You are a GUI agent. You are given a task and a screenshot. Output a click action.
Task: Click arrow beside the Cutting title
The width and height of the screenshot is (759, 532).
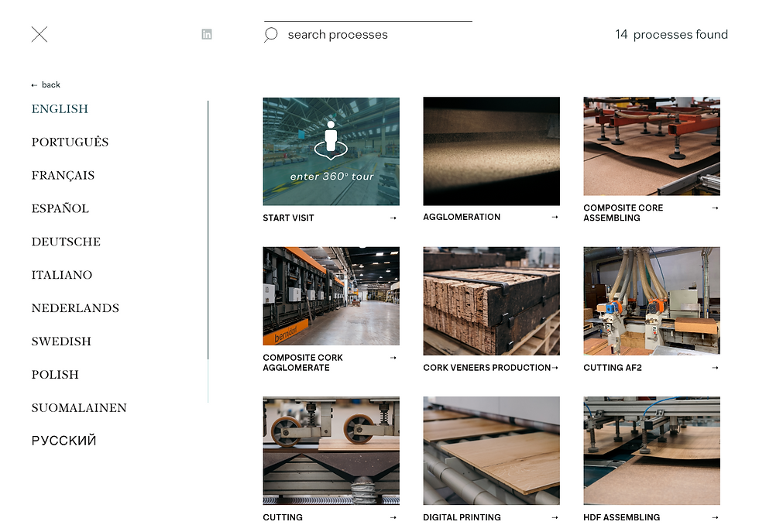pyautogui.click(x=393, y=517)
